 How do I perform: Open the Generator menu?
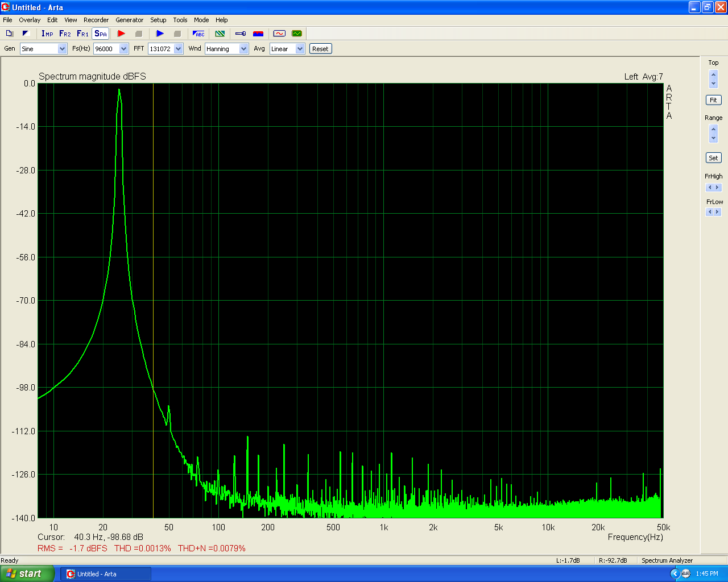tap(130, 20)
